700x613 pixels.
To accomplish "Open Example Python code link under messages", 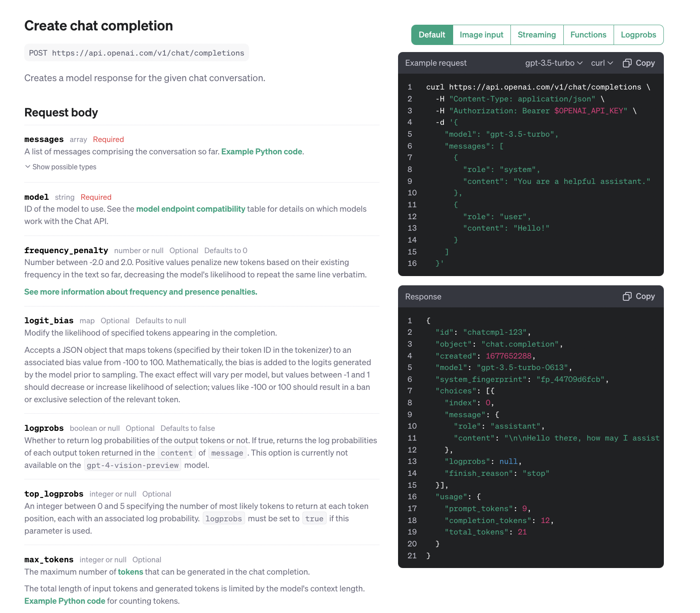I will pos(262,152).
